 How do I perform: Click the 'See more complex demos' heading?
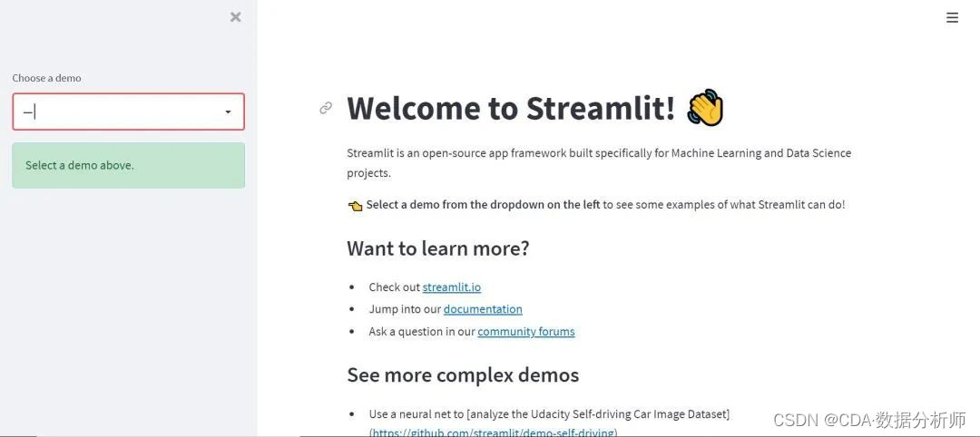pos(463,374)
